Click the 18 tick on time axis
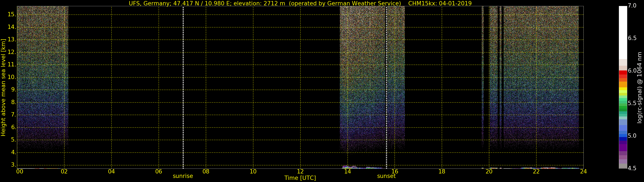The image size is (644, 182). pos(442,172)
